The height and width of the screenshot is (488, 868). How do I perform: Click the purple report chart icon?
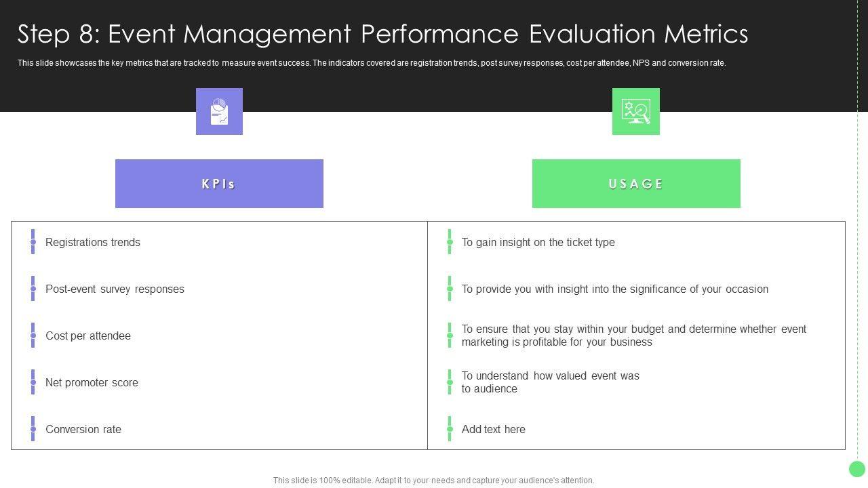[x=219, y=112]
